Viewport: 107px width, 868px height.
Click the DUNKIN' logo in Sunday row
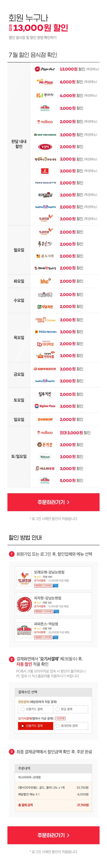click(45, 419)
